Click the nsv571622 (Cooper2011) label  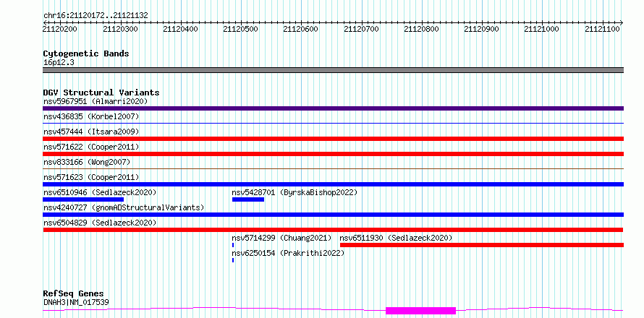click(91, 147)
